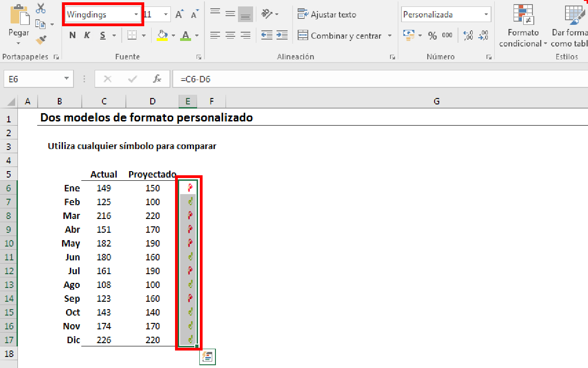Open the Fuente dialog launcher icon
The image size is (588, 368).
(x=199, y=57)
